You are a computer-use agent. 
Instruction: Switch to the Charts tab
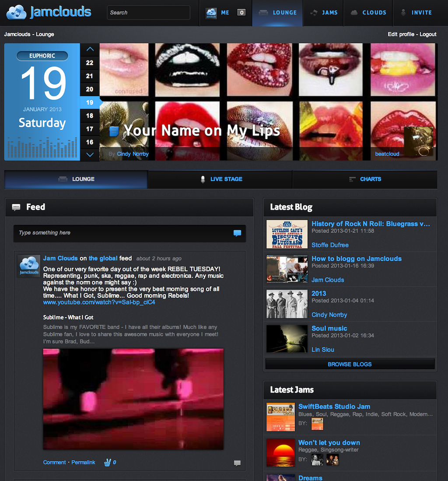[365, 179]
